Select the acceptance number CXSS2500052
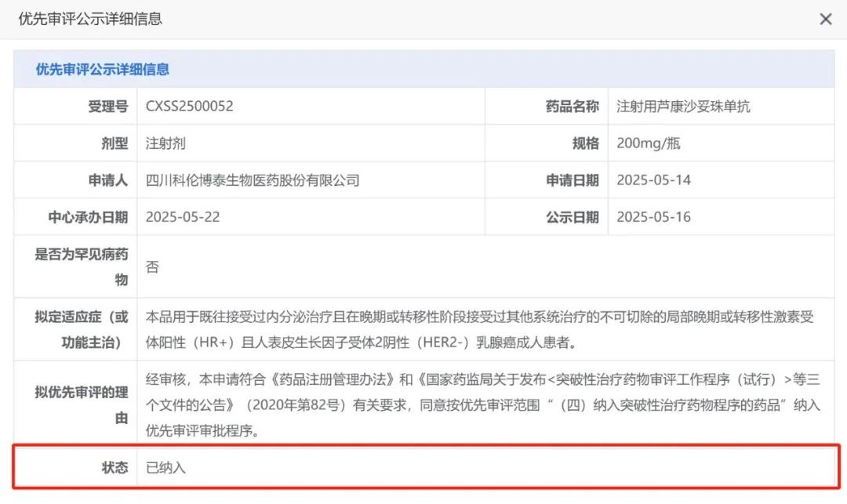 click(189, 107)
